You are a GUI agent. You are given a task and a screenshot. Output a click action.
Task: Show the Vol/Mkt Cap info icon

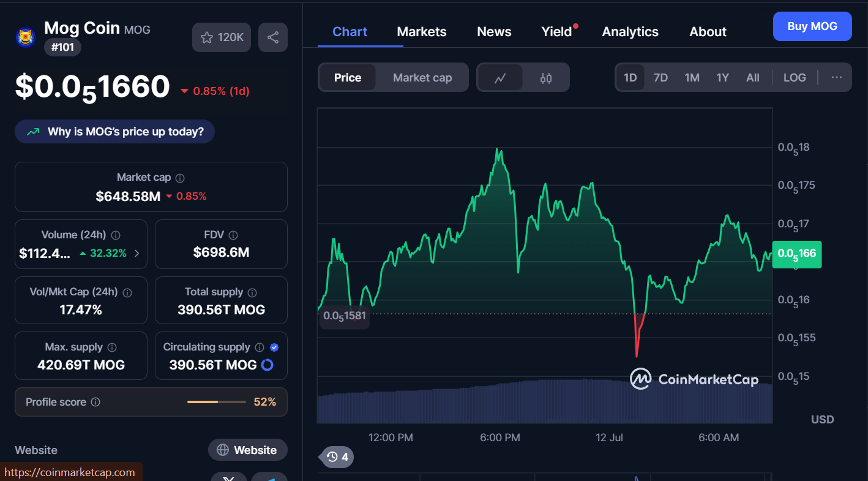pos(127,292)
